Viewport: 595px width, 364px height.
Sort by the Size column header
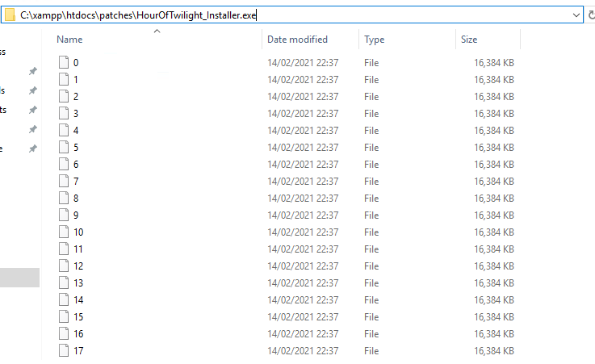[469, 40]
